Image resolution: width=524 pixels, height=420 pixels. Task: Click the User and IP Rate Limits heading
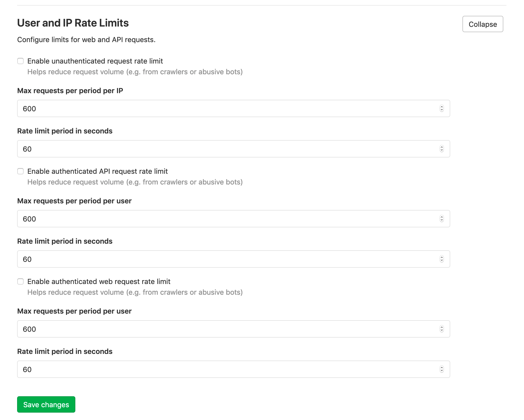click(73, 23)
